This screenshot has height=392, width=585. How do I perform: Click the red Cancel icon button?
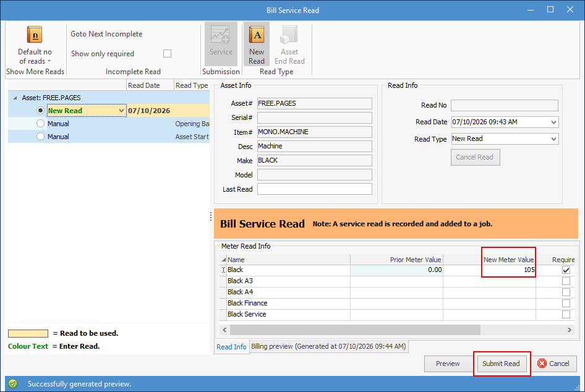pos(542,364)
